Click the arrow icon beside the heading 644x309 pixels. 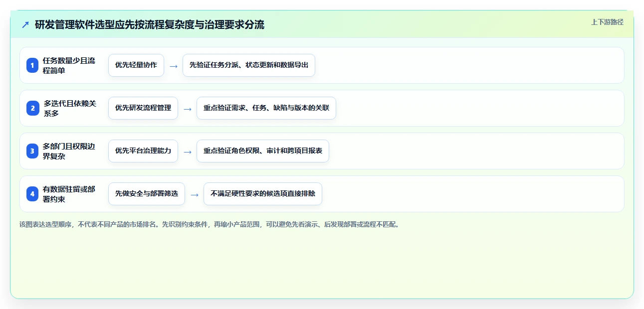[x=25, y=24]
